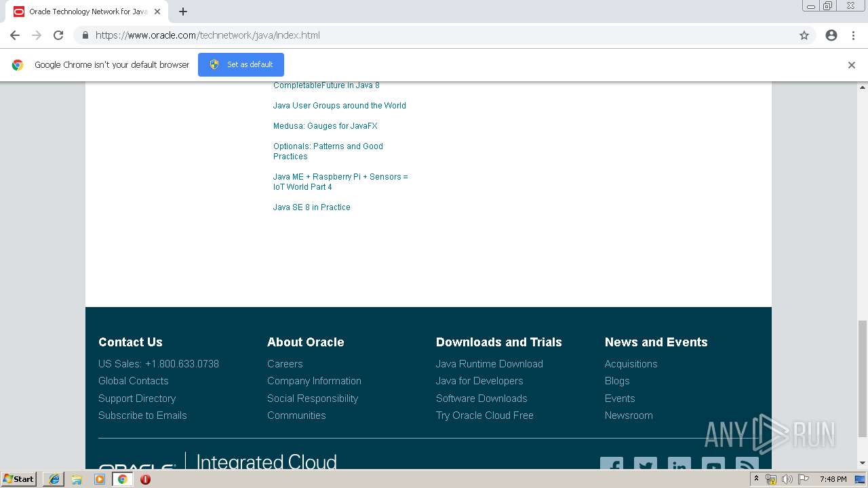Click the Twitter social icon
The width and height of the screenshot is (868, 488).
646,464
